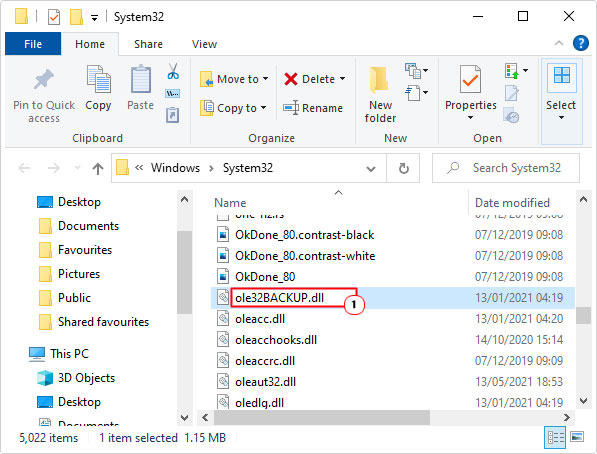Switch to Large icons view in status bar

tap(577, 436)
